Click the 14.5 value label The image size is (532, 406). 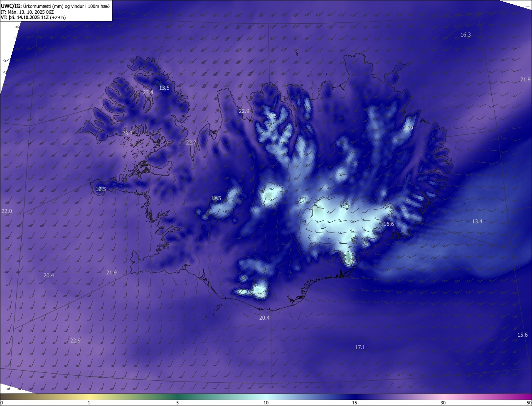click(271, 117)
